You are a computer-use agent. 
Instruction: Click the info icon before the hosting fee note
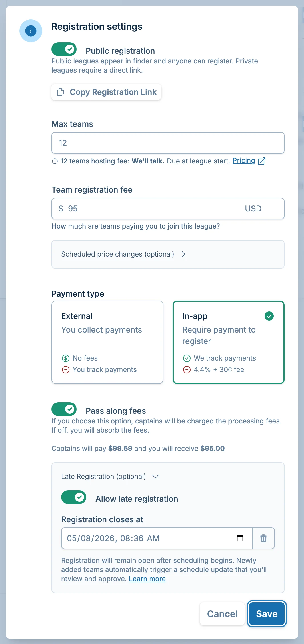click(55, 161)
